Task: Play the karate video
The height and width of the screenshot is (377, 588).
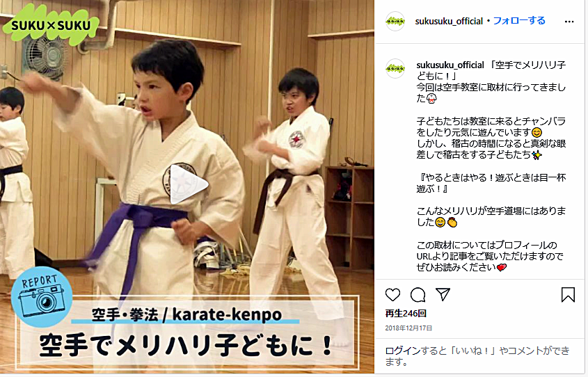Action: (189, 184)
